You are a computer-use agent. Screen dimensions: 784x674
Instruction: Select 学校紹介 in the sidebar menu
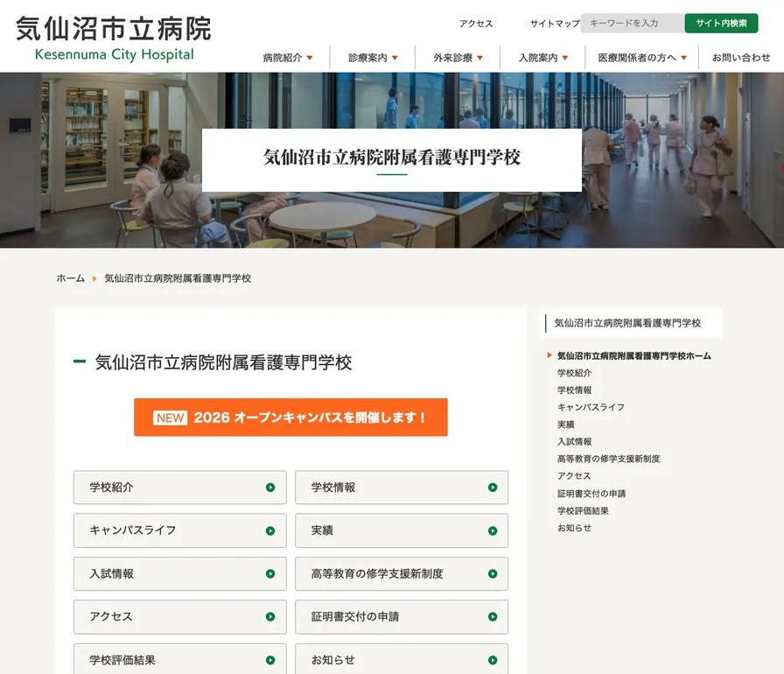[x=575, y=373]
